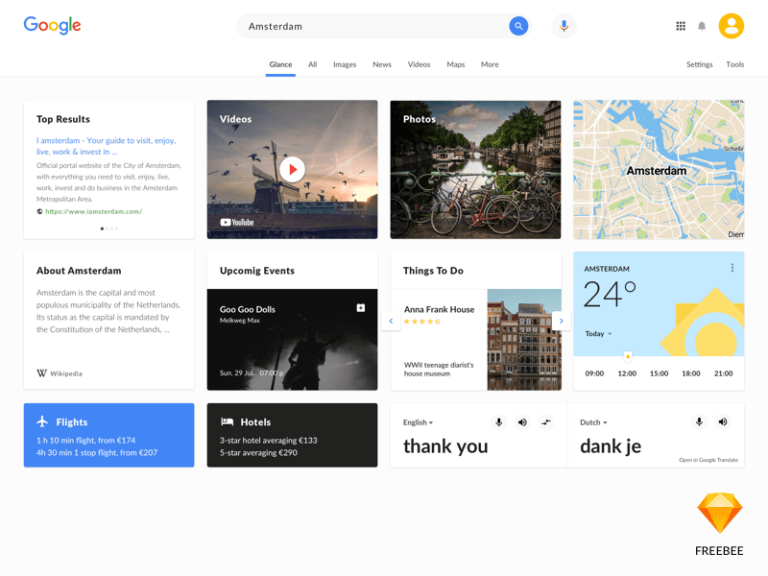Open I amsterdam guide result link
The height and width of the screenshot is (576, 768).
106,146
